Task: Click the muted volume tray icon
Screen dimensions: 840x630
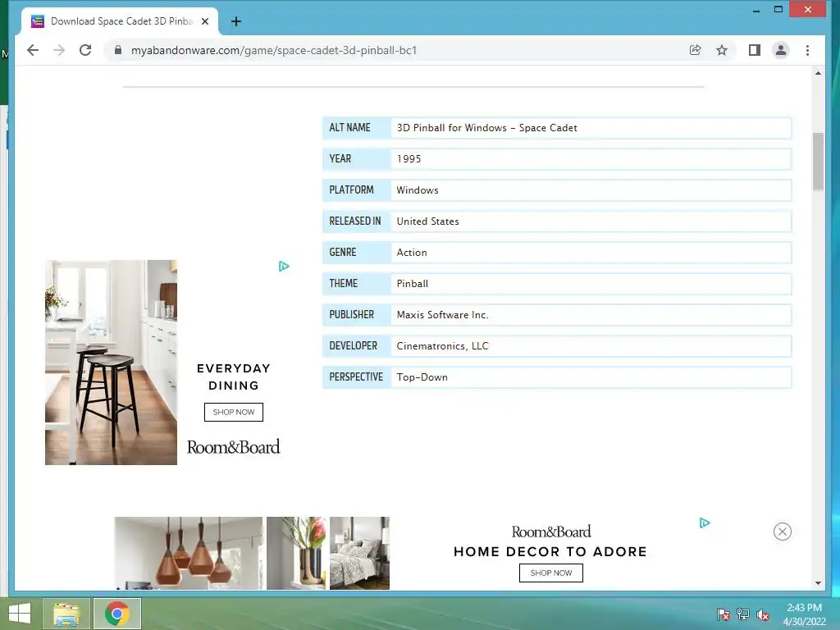Action: point(763,614)
